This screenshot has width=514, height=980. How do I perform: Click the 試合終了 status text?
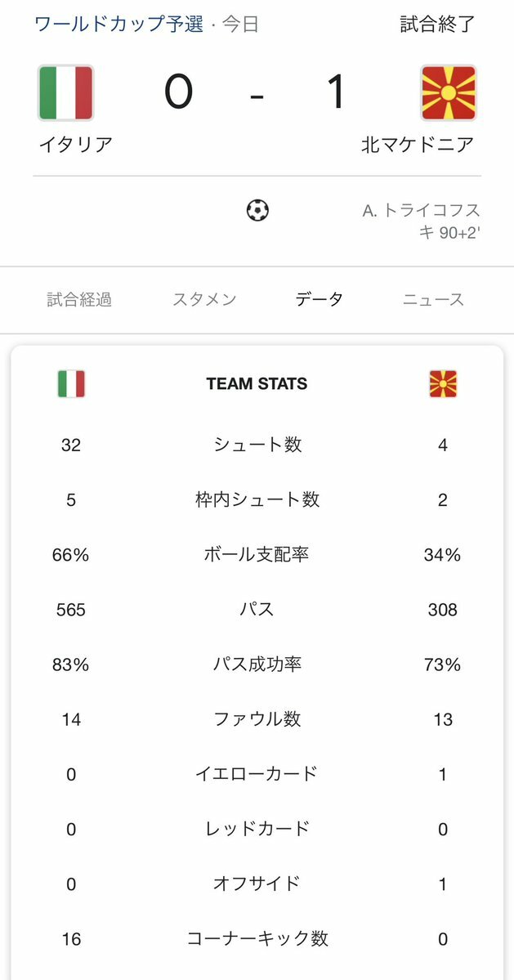click(x=438, y=25)
